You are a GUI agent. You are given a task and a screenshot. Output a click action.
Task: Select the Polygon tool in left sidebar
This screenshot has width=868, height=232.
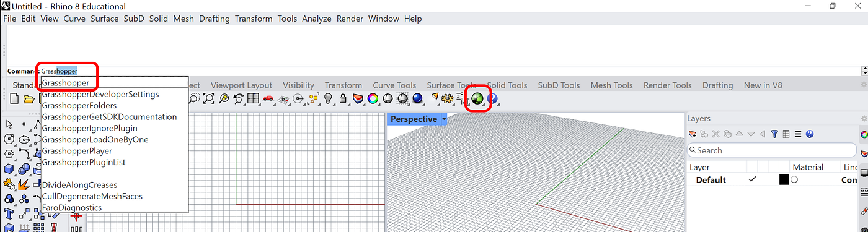(9, 153)
